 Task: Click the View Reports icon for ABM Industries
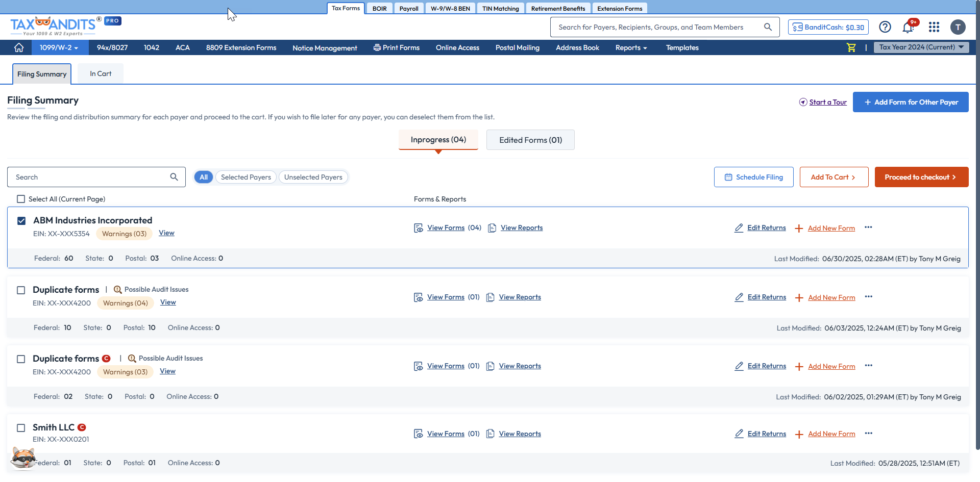coord(492,228)
